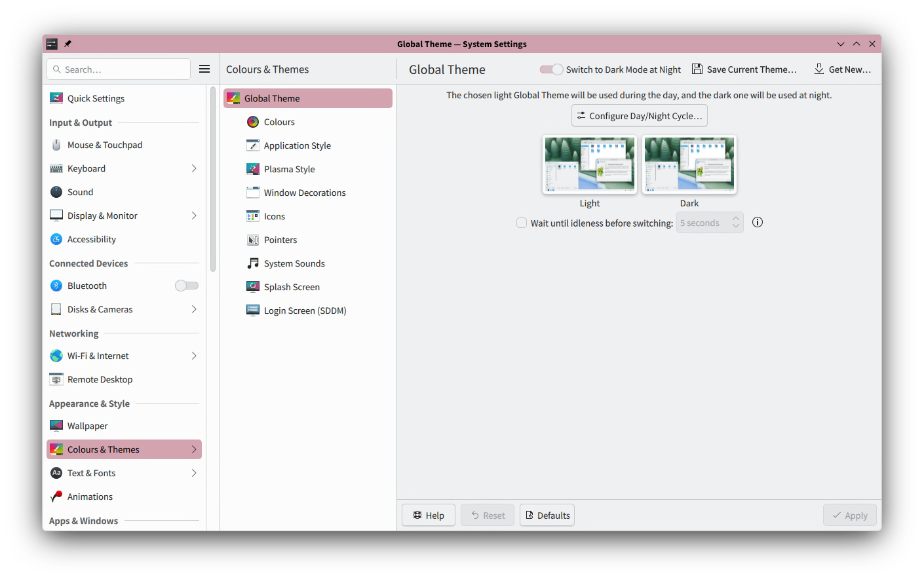Focus the Search settings field
924x581 pixels.
[119, 69]
